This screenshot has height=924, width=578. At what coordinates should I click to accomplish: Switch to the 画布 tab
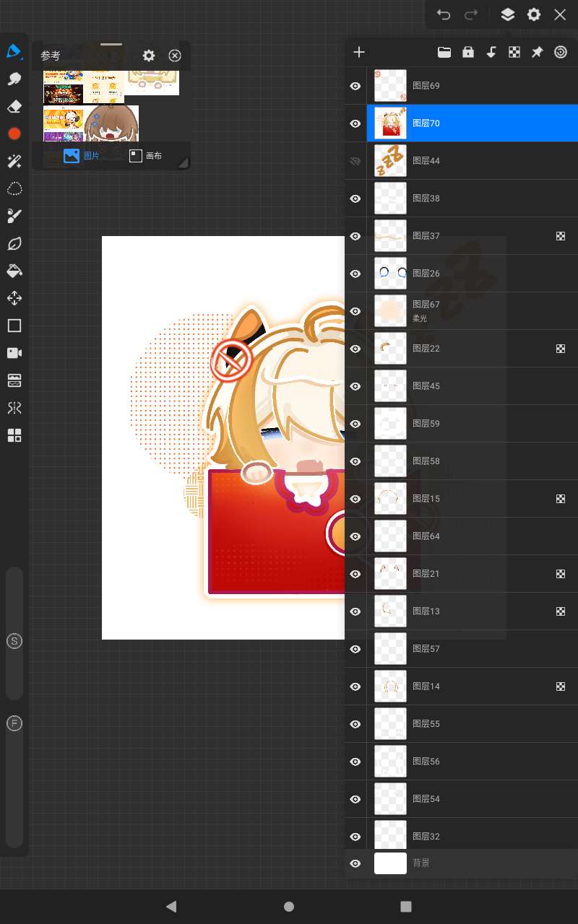145,156
